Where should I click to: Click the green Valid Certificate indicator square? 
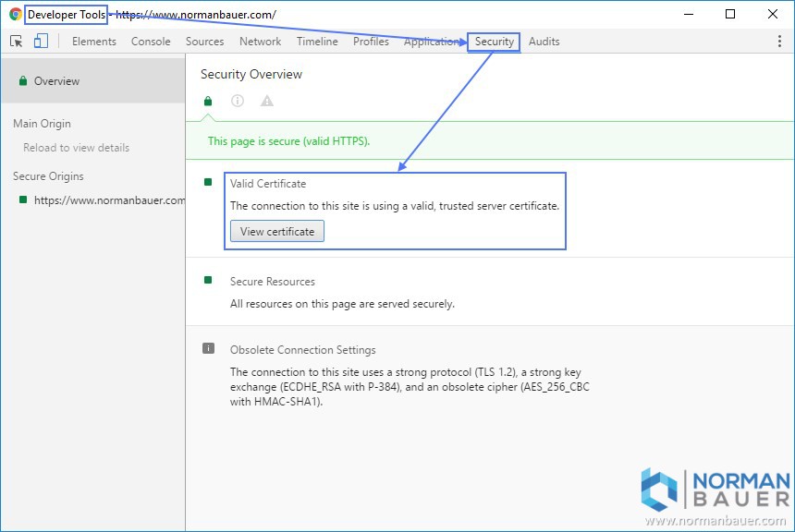pos(208,183)
